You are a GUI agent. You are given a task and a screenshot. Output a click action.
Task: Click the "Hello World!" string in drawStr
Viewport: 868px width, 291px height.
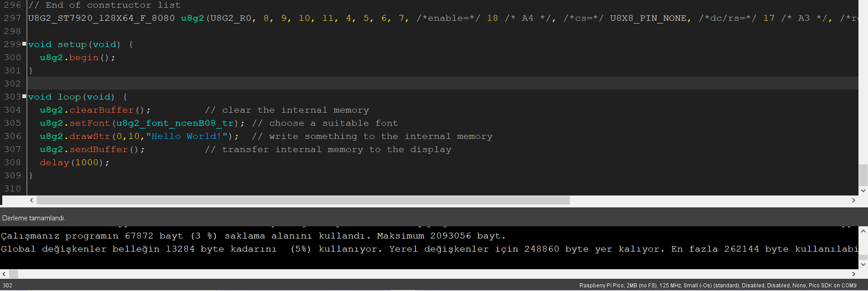click(186, 136)
